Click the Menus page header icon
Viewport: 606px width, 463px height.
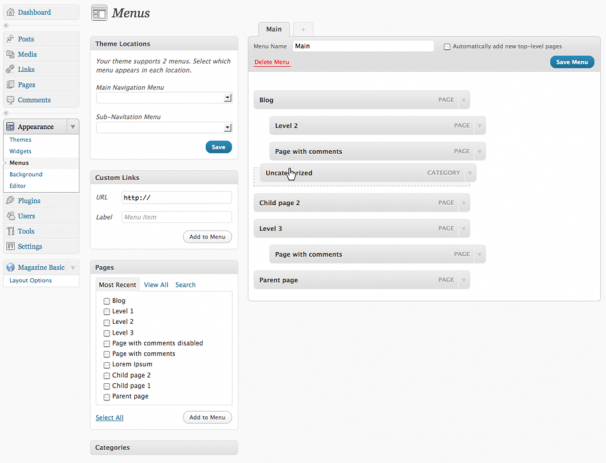pos(99,13)
